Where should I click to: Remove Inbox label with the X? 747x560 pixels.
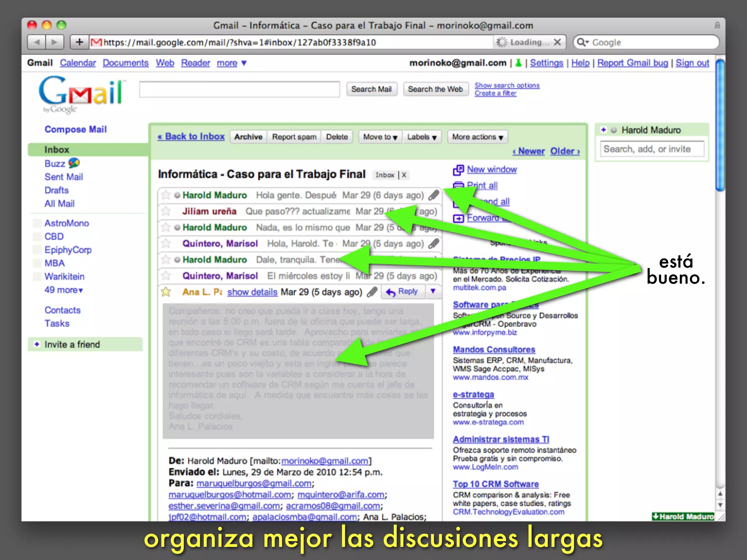(404, 175)
